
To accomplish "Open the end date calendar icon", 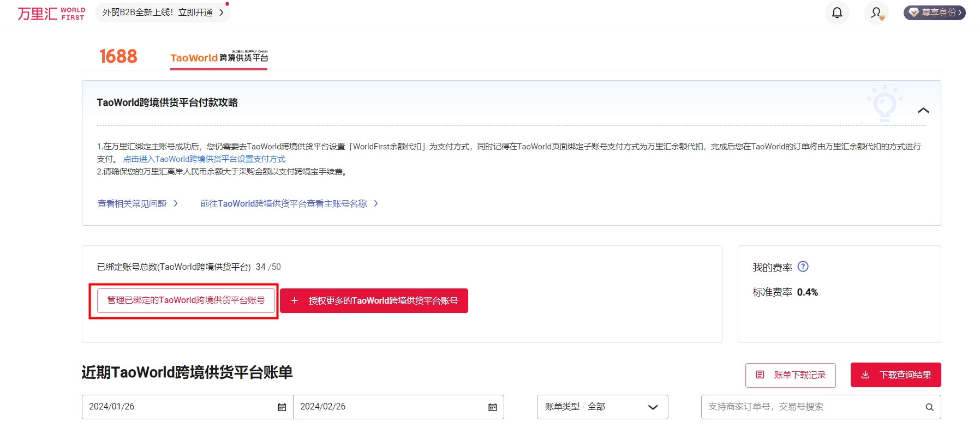I will point(492,407).
